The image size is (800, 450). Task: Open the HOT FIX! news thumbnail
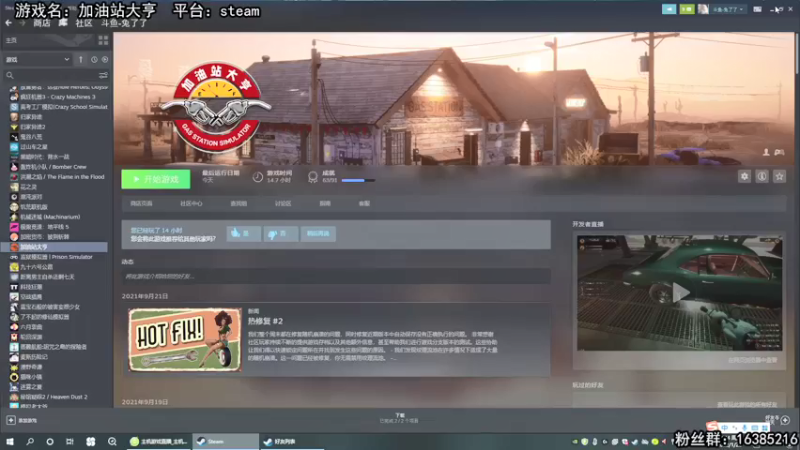tap(185, 340)
